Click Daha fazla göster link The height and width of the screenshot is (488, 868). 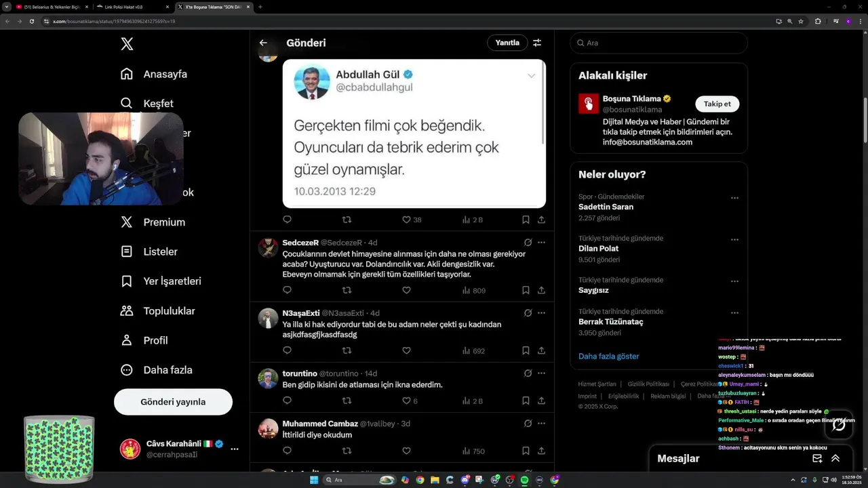[608, 356]
